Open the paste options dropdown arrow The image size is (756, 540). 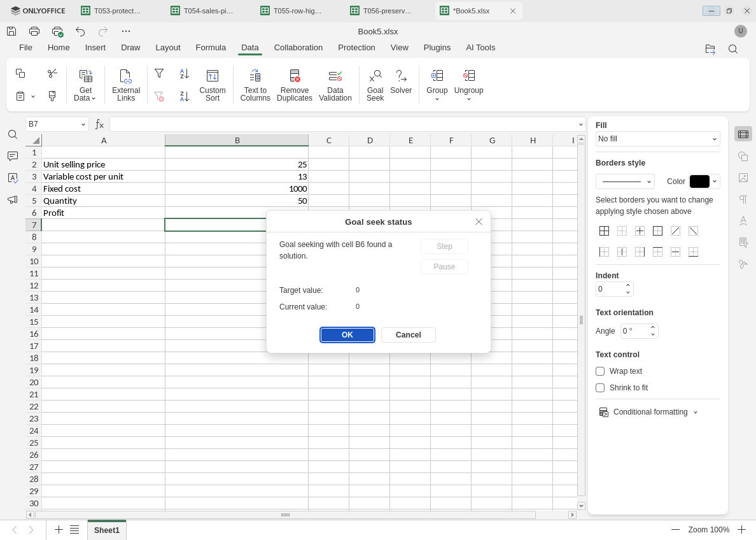pyautogui.click(x=33, y=97)
